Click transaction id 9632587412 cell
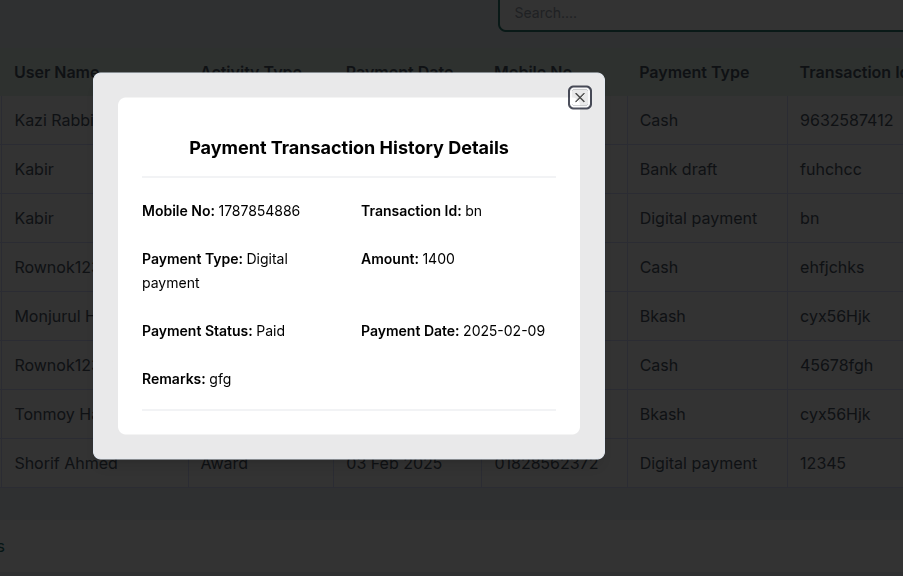Viewport: 903px width, 576px height. click(846, 120)
